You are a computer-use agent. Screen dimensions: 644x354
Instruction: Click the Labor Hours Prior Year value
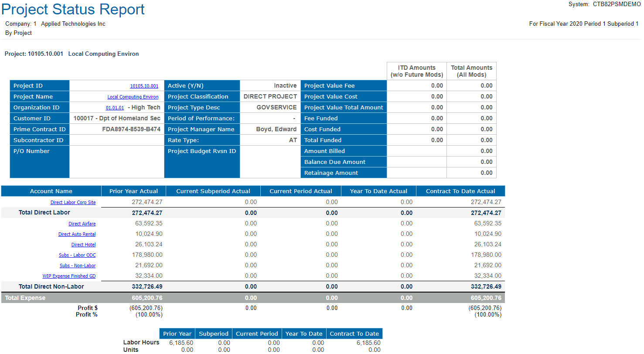coord(181,343)
